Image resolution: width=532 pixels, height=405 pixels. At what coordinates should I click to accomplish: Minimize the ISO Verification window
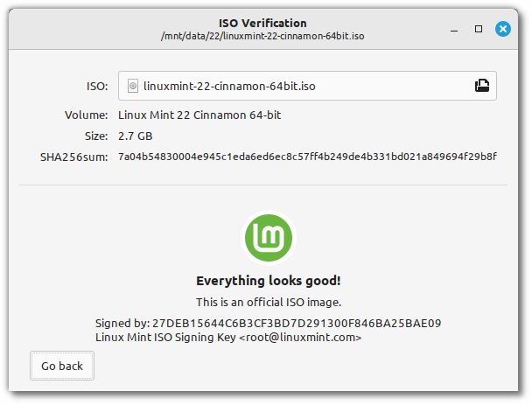click(455, 29)
